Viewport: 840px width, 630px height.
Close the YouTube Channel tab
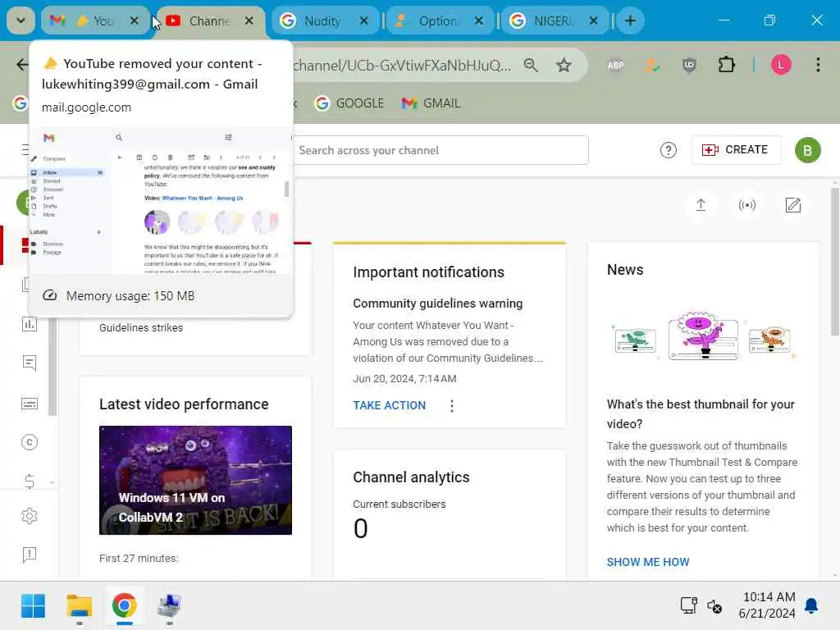249,21
